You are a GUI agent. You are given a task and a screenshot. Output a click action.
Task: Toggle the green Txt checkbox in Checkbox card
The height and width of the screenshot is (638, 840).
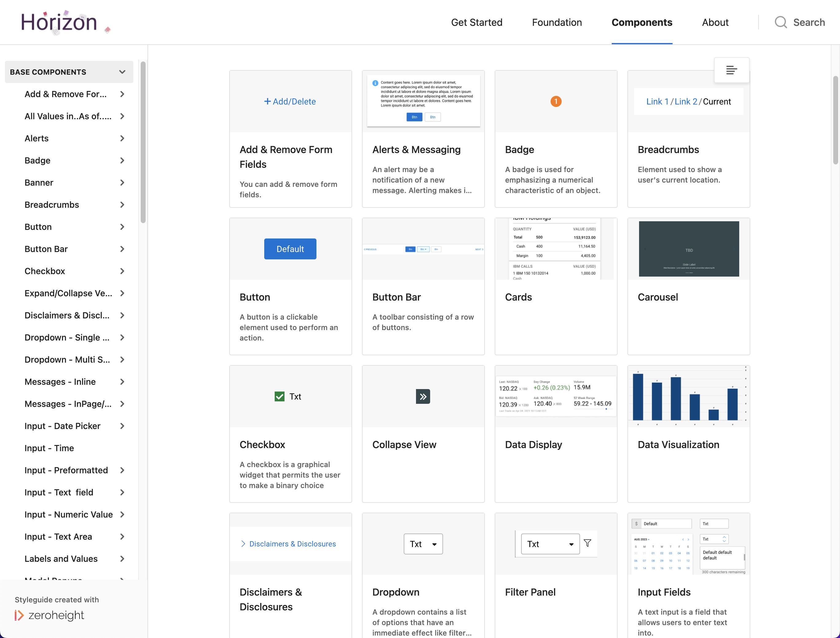click(x=280, y=396)
